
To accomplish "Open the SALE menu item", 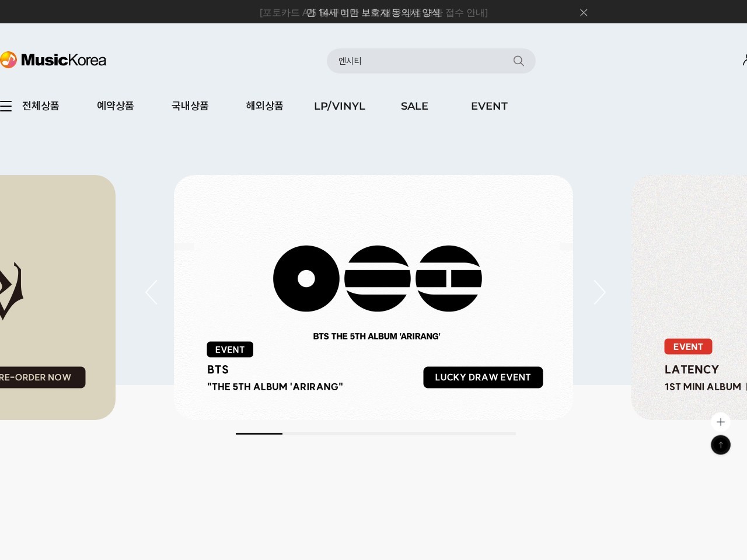I will (414, 106).
